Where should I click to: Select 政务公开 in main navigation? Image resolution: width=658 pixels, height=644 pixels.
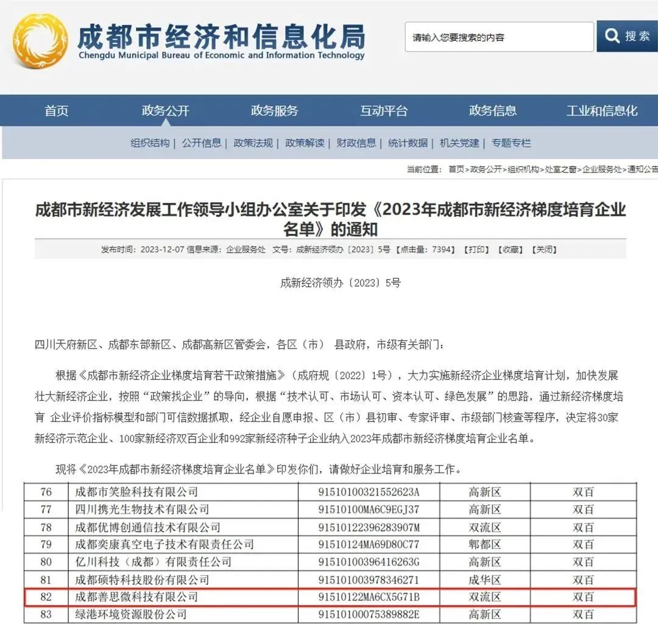166,111
